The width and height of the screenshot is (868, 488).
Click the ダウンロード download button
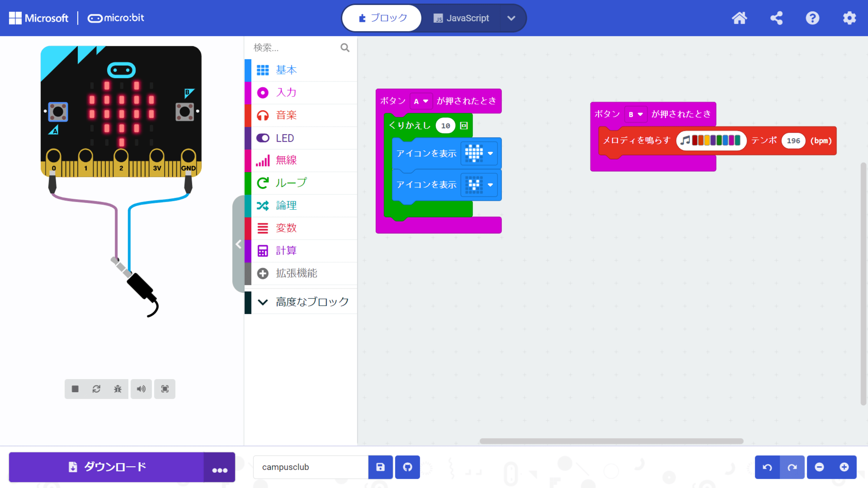point(107,467)
